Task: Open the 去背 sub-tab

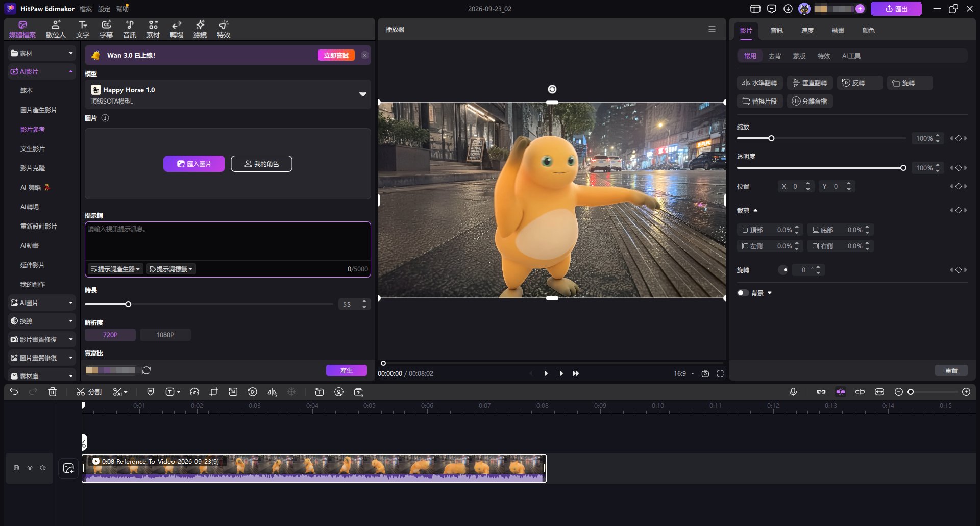Action: (775, 56)
